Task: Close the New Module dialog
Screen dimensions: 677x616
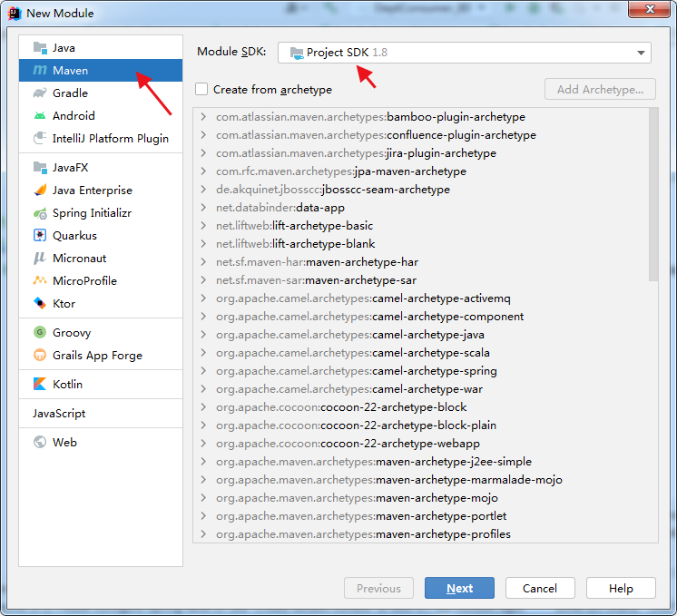Action: [x=650, y=9]
